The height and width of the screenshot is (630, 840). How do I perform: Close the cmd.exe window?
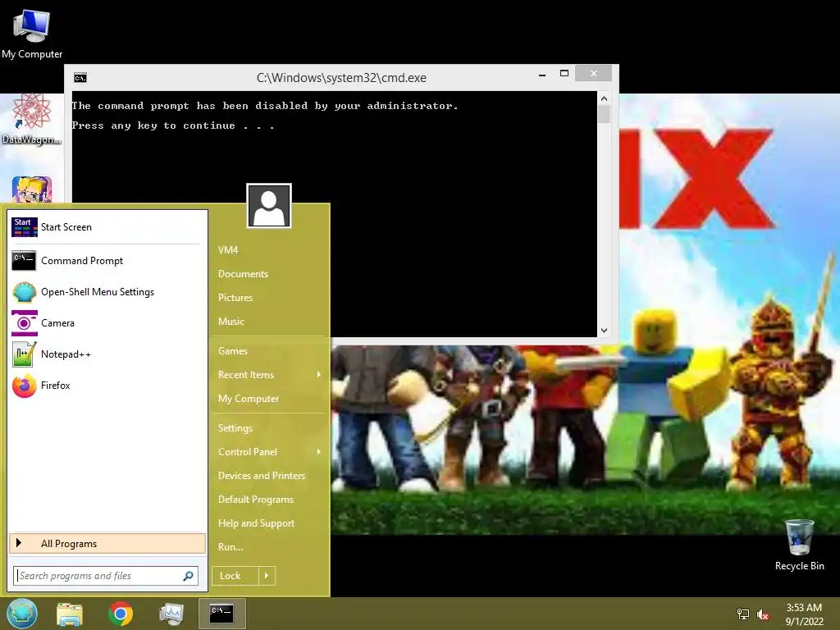(594, 73)
